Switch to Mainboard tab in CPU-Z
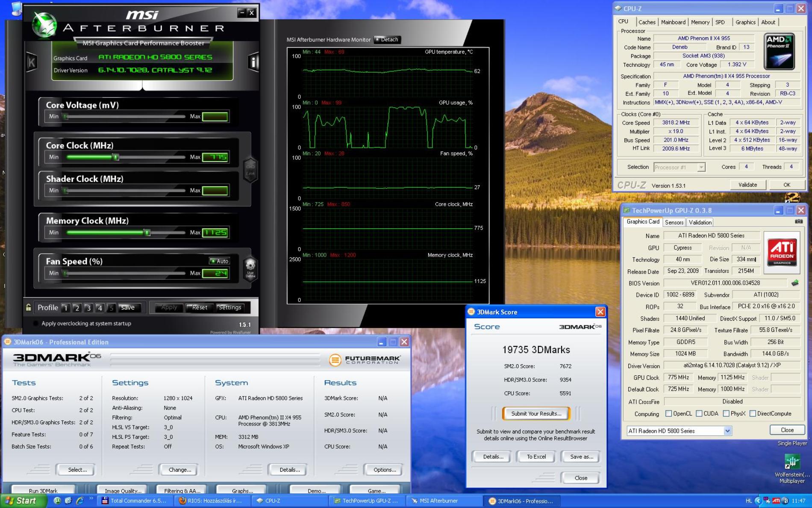 (673, 22)
